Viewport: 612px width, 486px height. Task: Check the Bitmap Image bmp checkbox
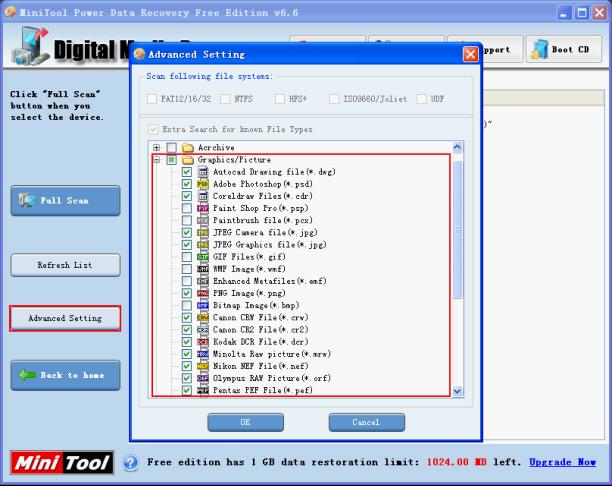[x=187, y=305]
